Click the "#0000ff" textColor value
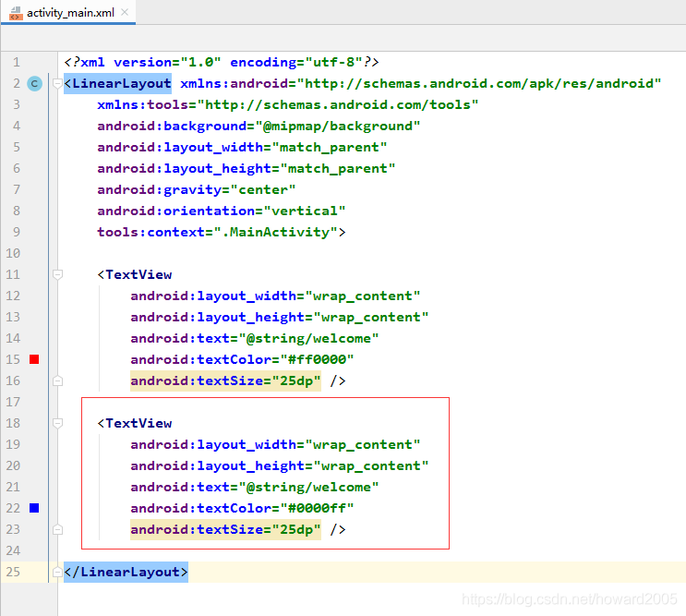 pyautogui.click(x=317, y=508)
